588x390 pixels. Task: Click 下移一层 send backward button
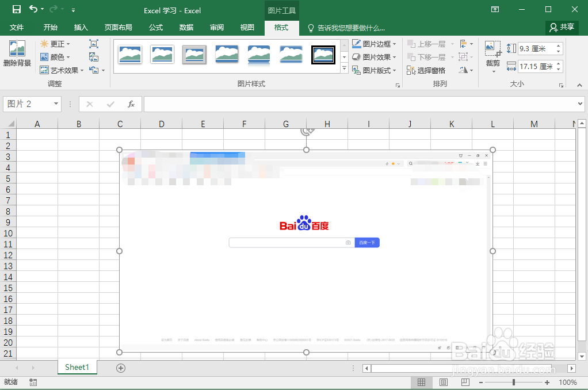pos(426,57)
